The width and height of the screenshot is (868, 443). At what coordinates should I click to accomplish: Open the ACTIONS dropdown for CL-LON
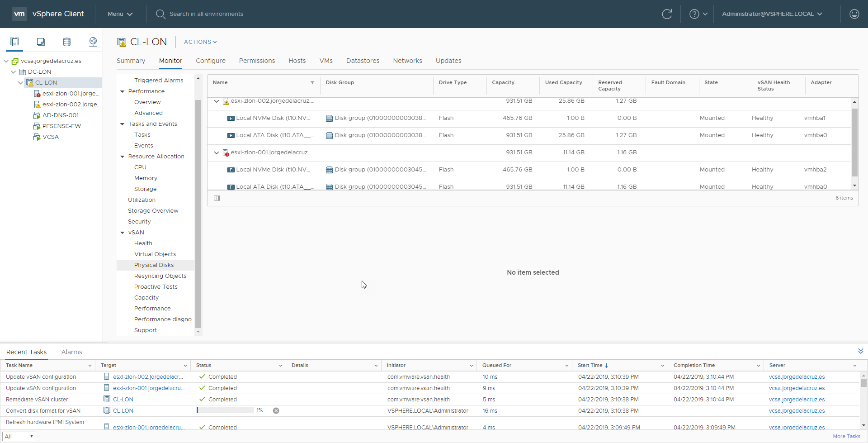pos(200,42)
